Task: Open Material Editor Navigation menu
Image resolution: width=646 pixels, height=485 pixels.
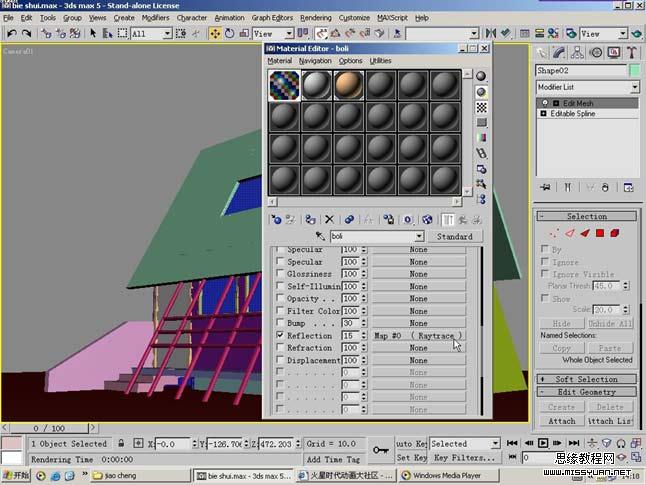Action: 315,61
